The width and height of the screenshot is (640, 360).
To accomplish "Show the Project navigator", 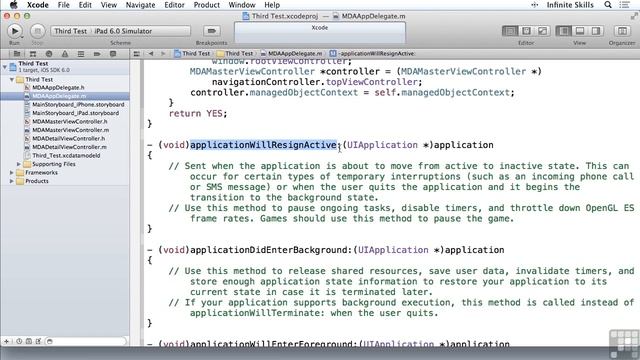I will 17,54.
